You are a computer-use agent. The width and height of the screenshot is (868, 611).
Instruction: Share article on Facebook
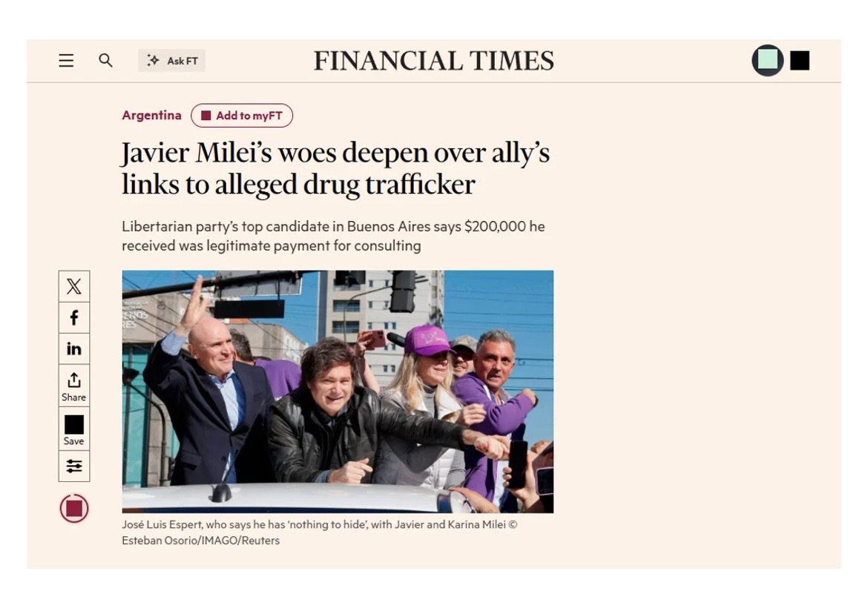coord(74,317)
